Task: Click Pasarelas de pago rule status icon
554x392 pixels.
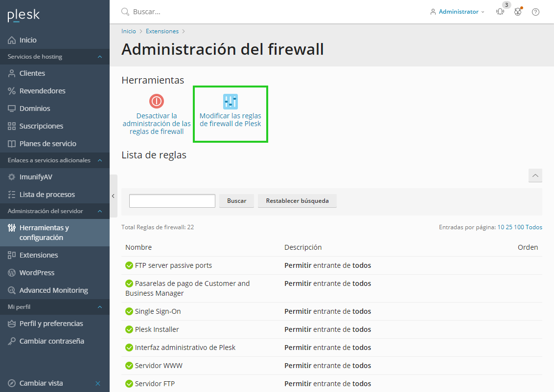Action: (129, 283)
